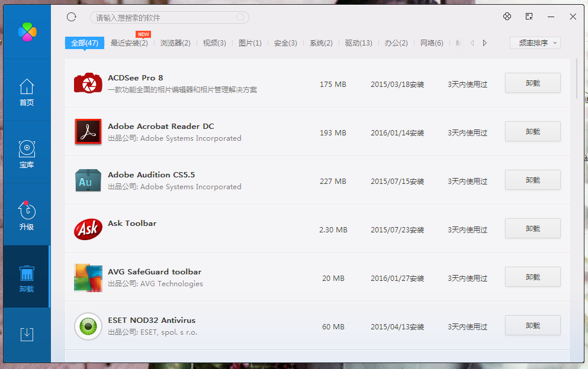Go to the 升级 upgrade section
The width and height of the screenshot is (588, 369).
click(x=27, y=215)
